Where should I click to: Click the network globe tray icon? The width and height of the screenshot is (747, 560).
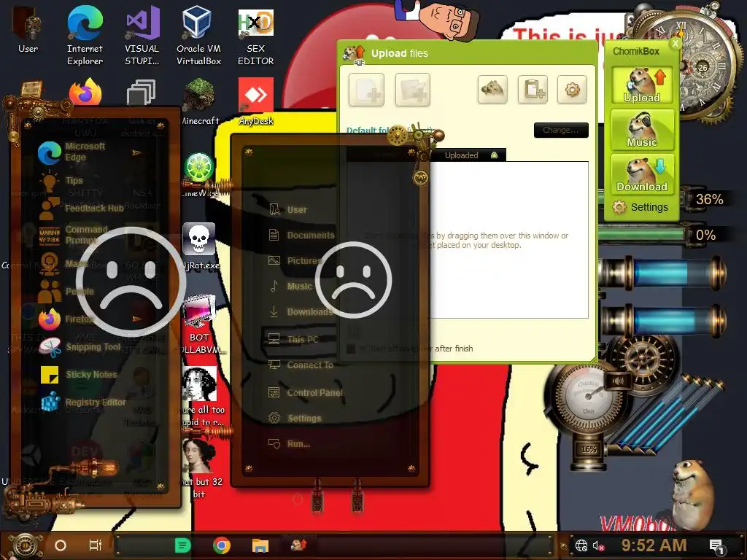click(x=581, y=545)
